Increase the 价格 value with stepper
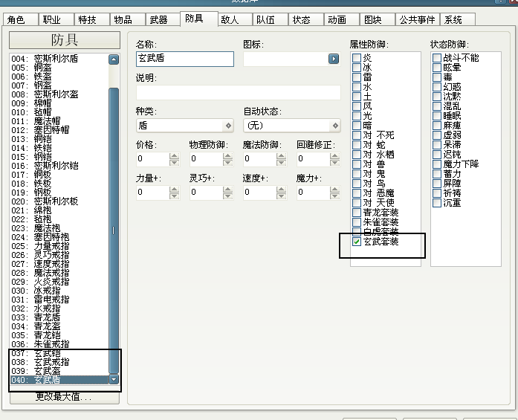 pyautogui.click(x=174, y=155)
